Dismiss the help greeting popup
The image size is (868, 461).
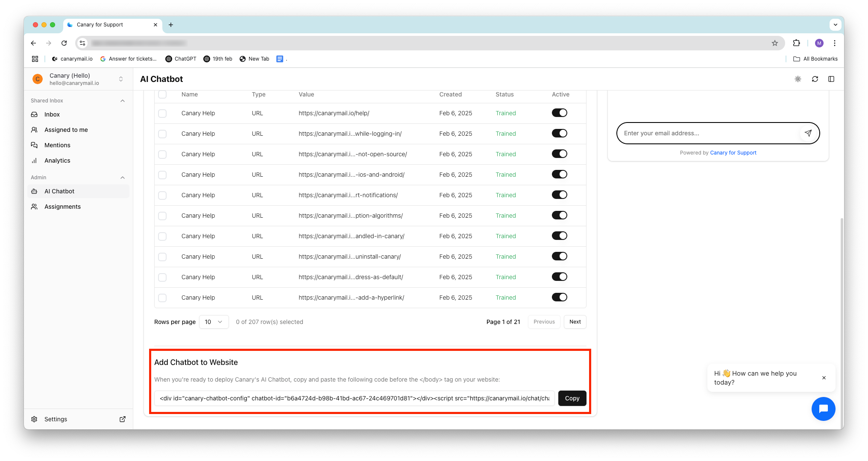824,378
